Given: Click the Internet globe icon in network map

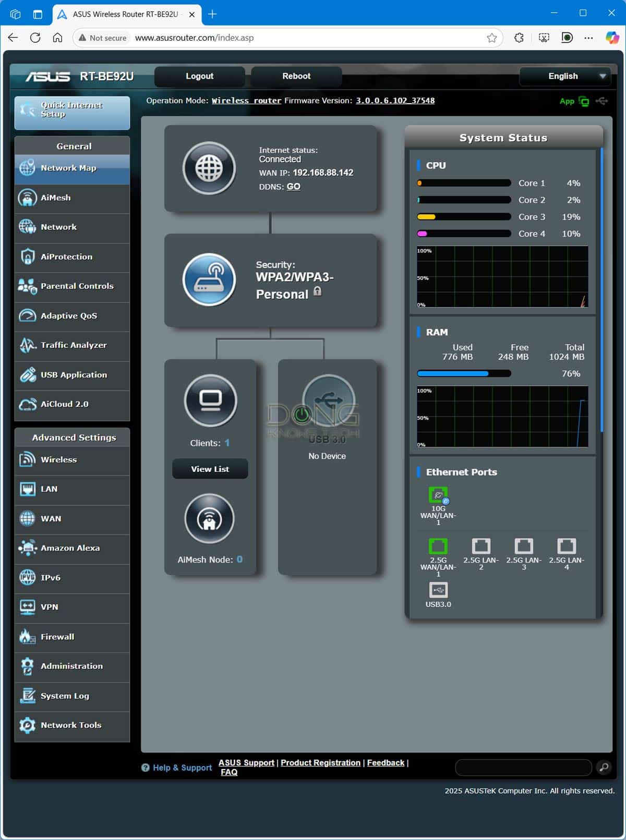Looking at the screenshot, I should pyautogui.click(x=209, y=168).
